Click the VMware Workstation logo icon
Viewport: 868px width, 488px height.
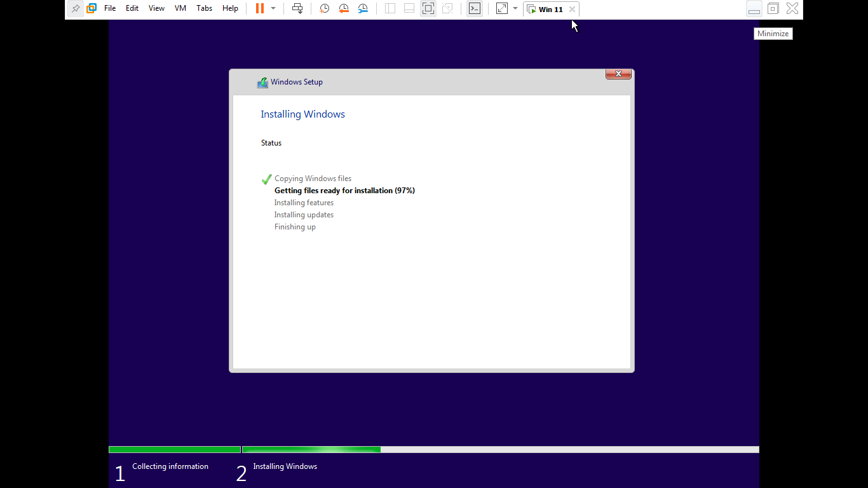click(x=92, y=9)
